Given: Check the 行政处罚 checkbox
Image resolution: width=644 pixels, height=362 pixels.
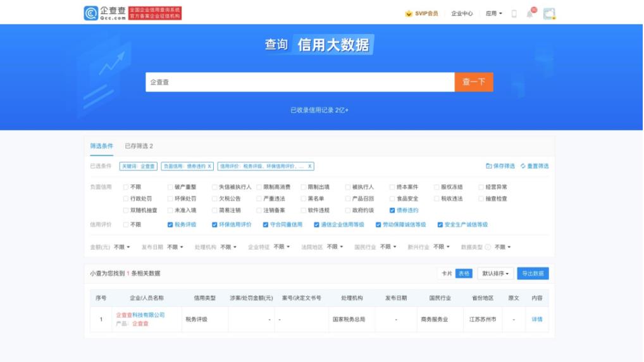Looking at the screenshot, I should tap(126, 199).
